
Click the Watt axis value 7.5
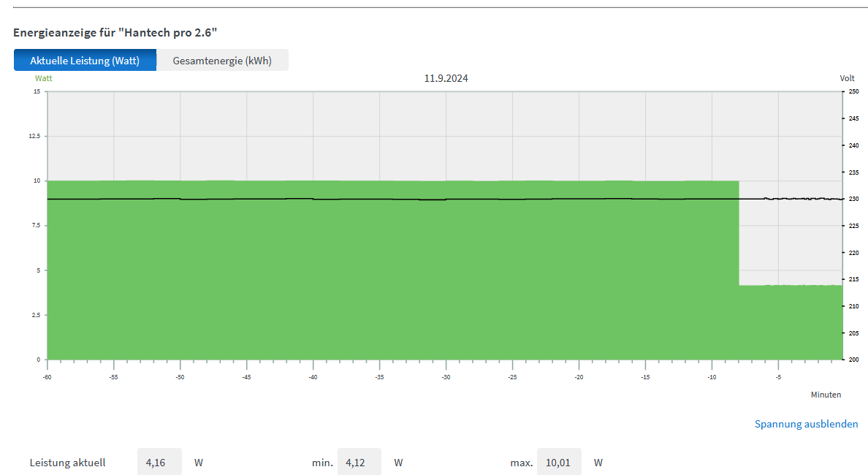click(x=36, y=225)
